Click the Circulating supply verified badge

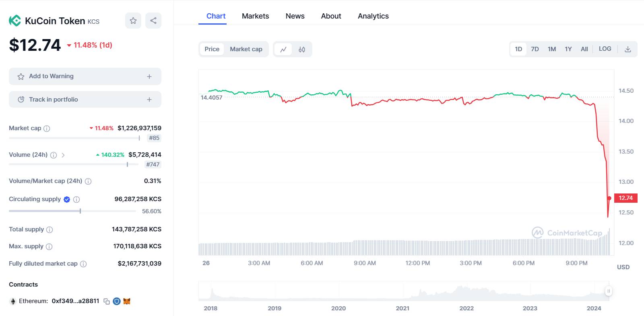[67, 199]
